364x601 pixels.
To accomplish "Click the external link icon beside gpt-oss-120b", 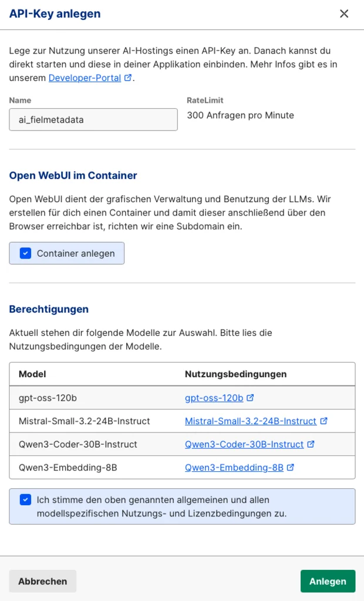I will 249,398.
